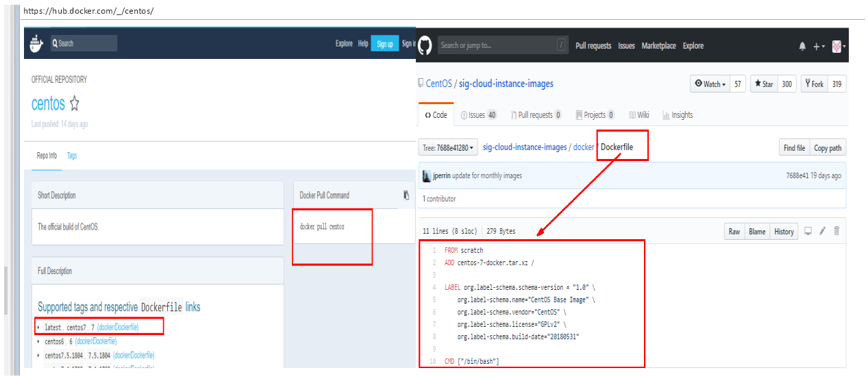The image size is (868, 379).
Task: Open the user avatar menu
Action: point(839,46)
